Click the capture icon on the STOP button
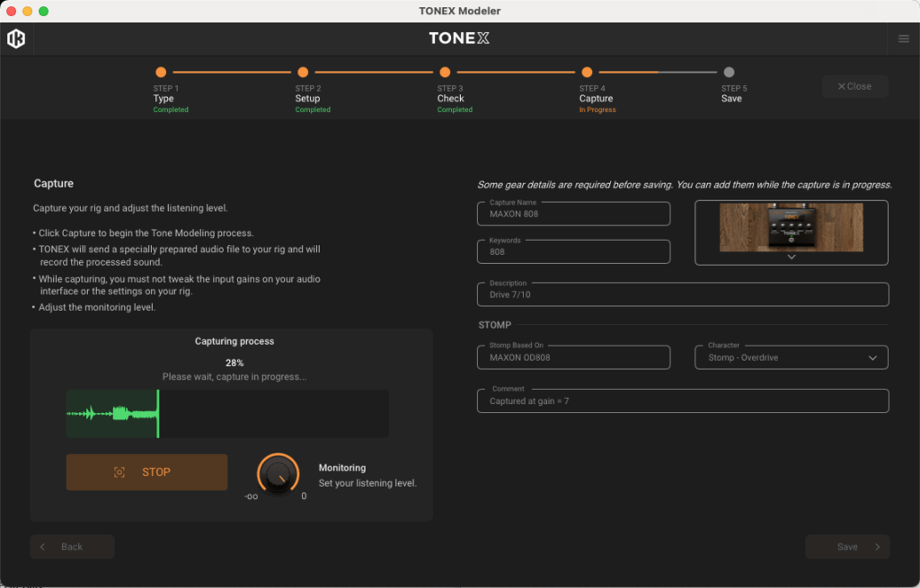The height and width of the screenshot is (588, 920). point(119,472)
